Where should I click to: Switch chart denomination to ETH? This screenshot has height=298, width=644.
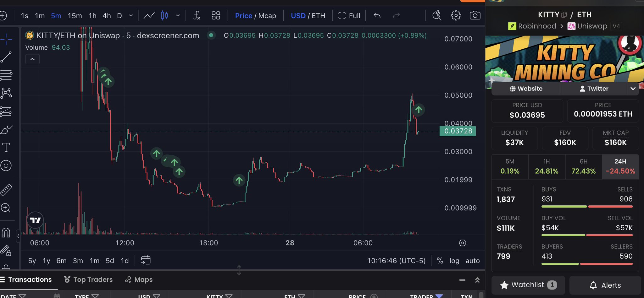(319, 16)
